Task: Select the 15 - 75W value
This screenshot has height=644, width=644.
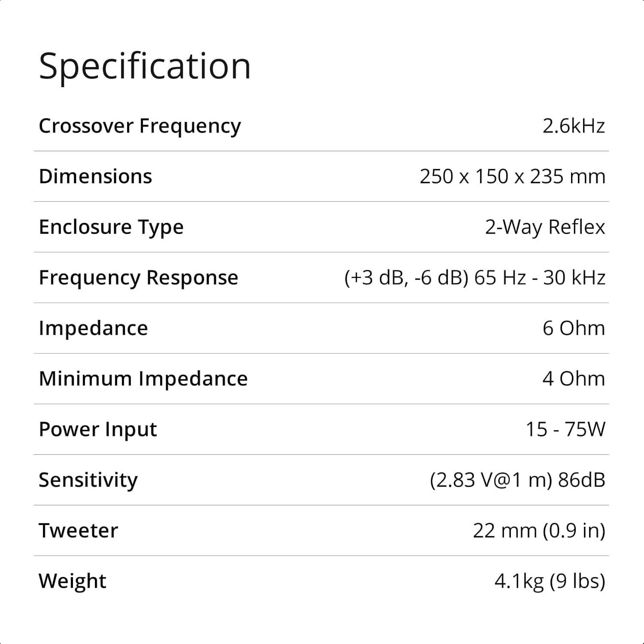Action: click(565, 429)
